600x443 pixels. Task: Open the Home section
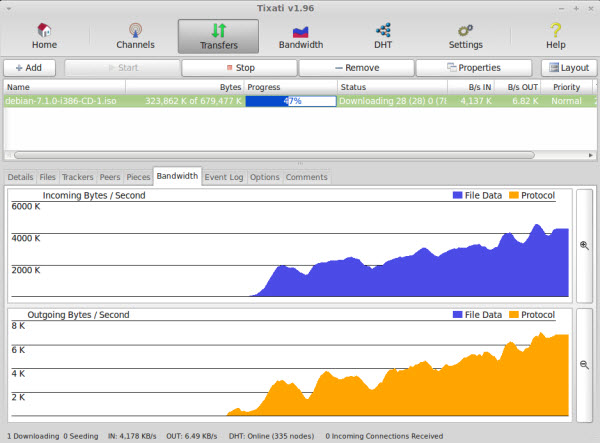[44, 36]
